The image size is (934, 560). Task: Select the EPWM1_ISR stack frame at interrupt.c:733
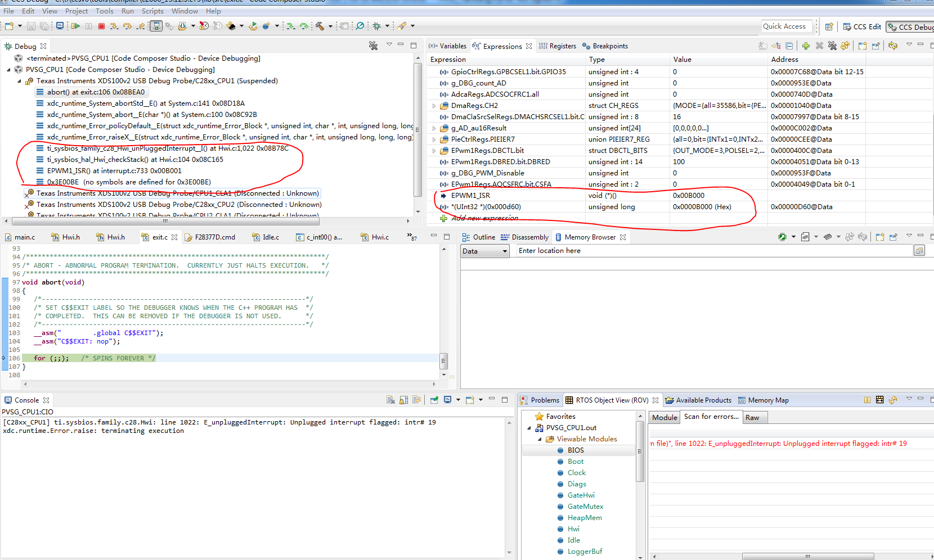(114, 171)
